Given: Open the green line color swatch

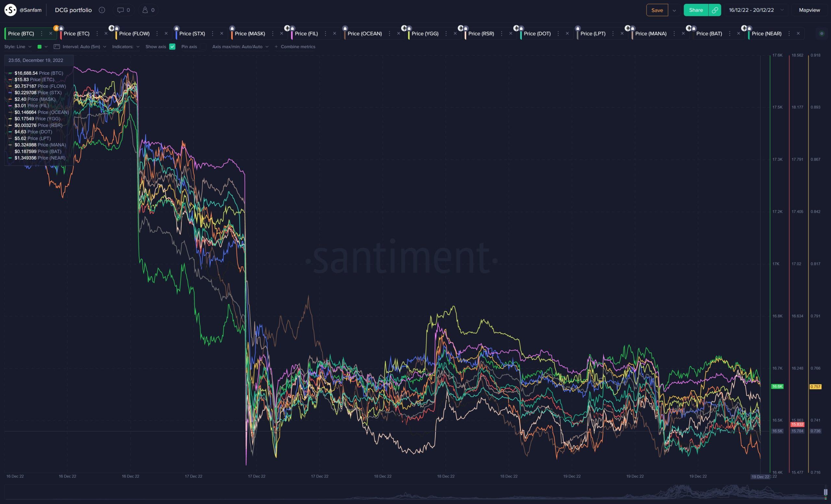Looking at the screenshot, I should tap(40, 46).
